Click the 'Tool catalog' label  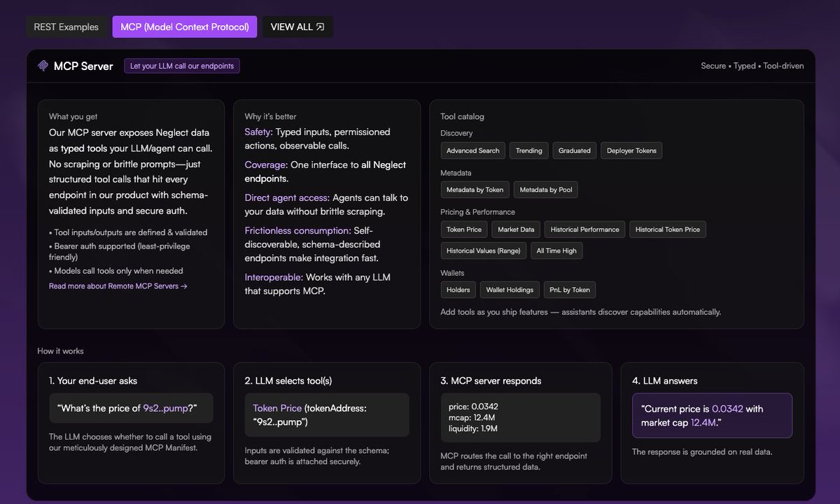(x=462, y=117)
